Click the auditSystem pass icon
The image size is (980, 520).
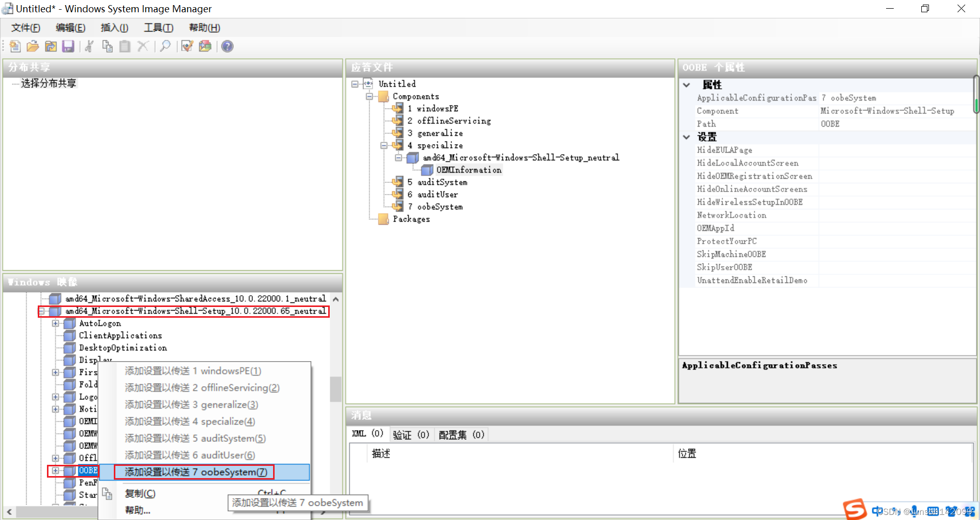coord(398,182)
